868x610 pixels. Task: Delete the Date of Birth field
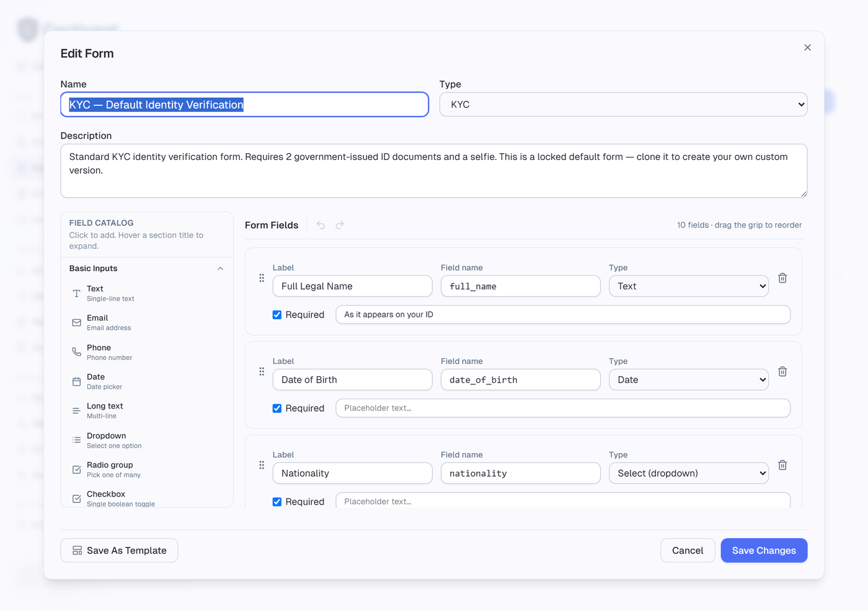[x=782, y=372]
